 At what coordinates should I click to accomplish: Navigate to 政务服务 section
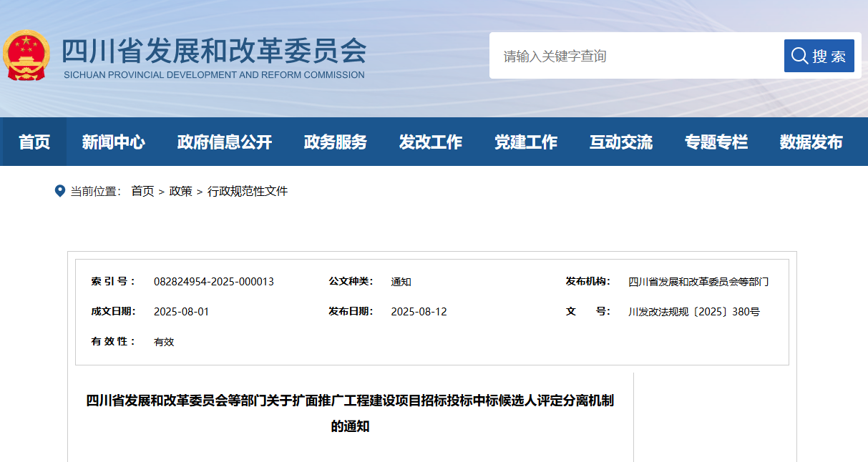pos(335,142)
